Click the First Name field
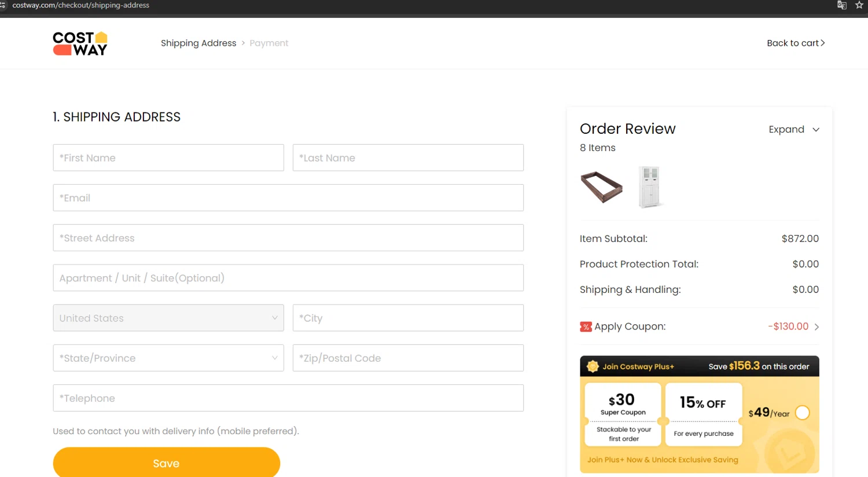Image resolution: width=868 pixels, height=477 pixels. pos(168,157)
